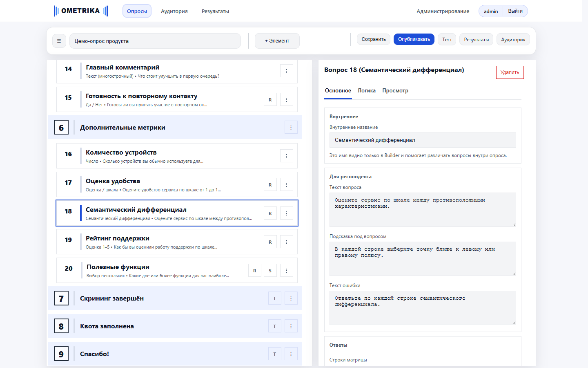Screen dimensions: 588x368
Task: Add an item with + Элемент button
Action: pyautogui.click(x=277, y=41)
